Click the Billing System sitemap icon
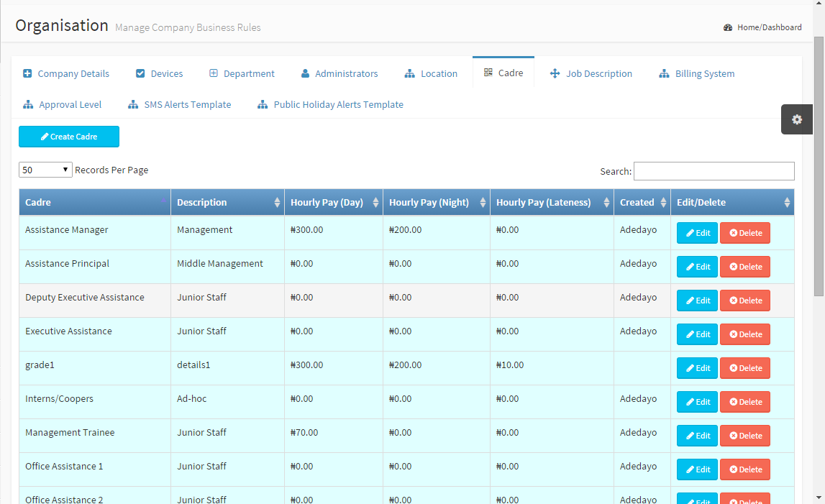 664,73
